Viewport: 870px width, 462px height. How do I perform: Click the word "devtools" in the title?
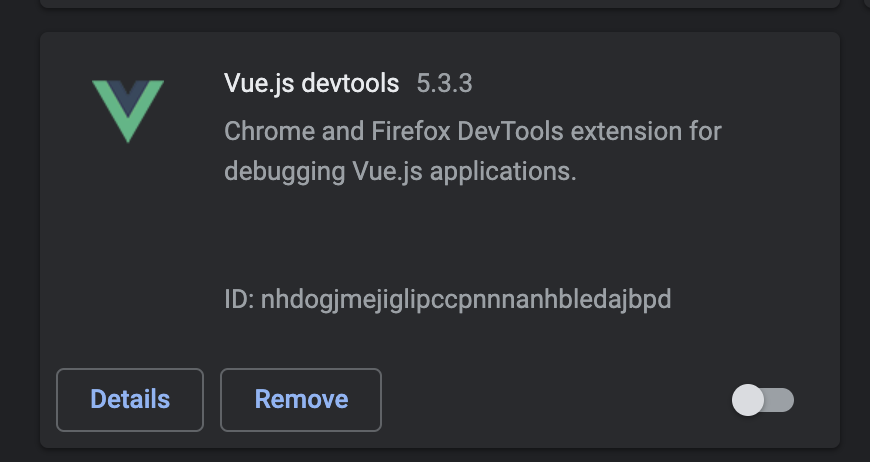pos(351,84)
